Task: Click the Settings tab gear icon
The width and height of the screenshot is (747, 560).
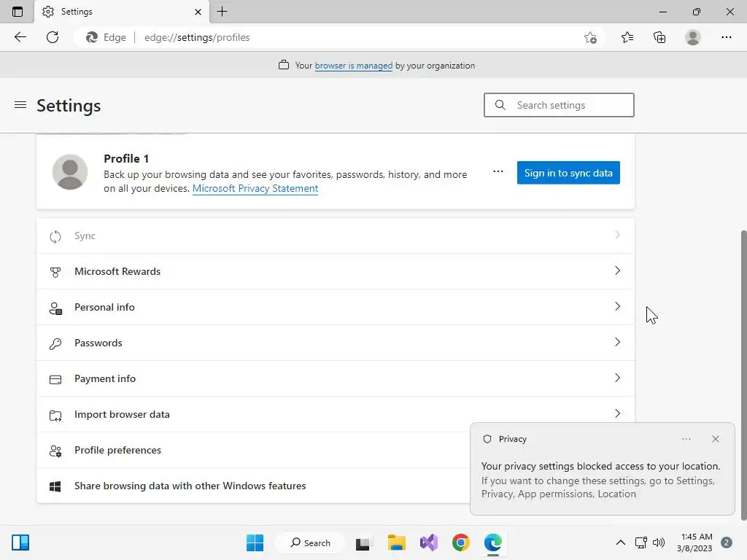Action: pos(48,12)
